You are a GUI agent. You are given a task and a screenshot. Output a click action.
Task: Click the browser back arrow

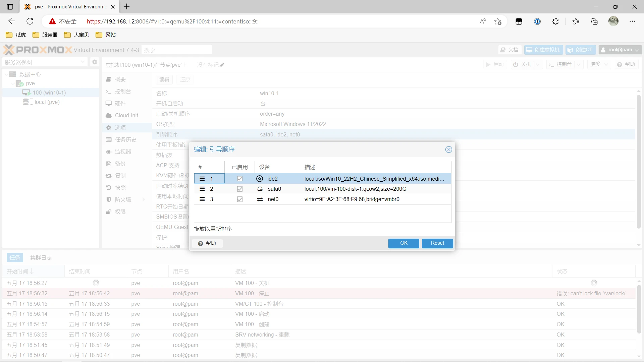click(x=12, y=21)
